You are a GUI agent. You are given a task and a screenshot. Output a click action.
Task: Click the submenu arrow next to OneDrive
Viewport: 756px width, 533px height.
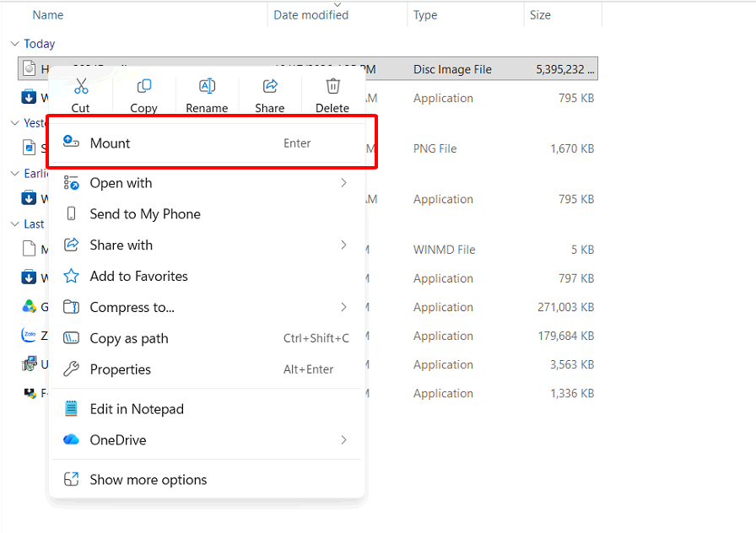tap(343, 439)
